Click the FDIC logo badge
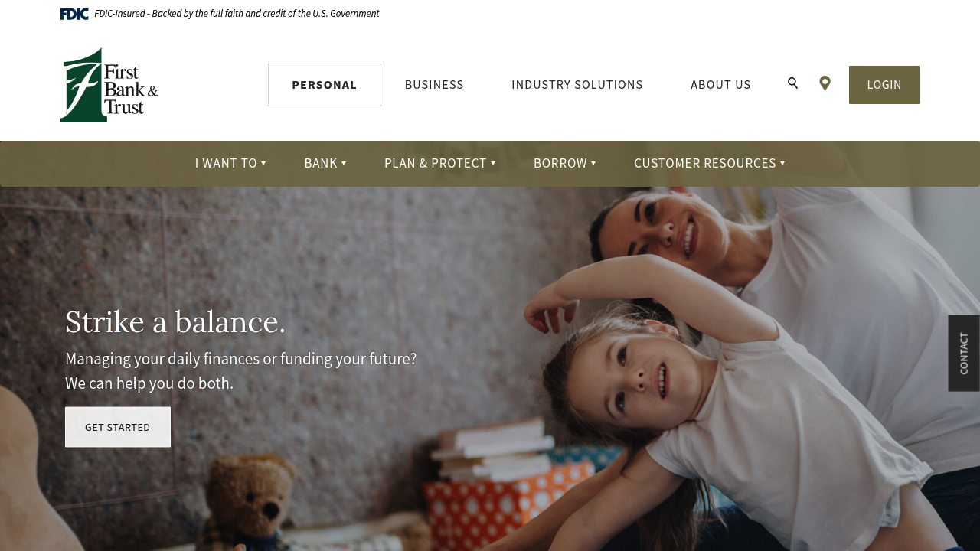The width and height of the screenshot is (980, 551). point(74,14)
